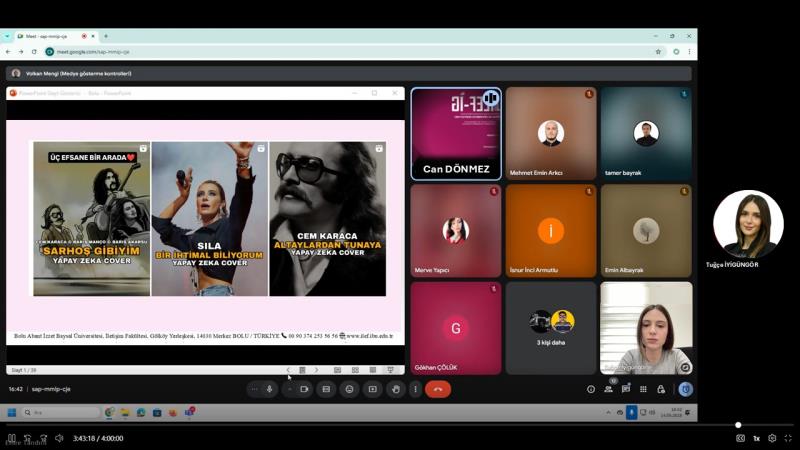
Task: Pause the video recording playback
Action: 11,438
